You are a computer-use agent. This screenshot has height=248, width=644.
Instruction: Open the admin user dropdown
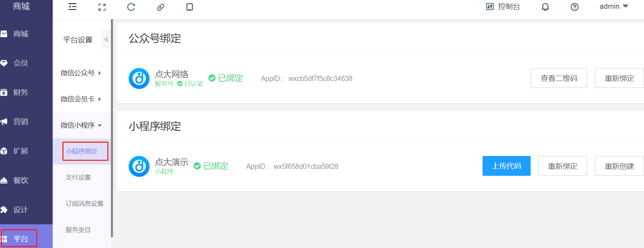(614, 6)
